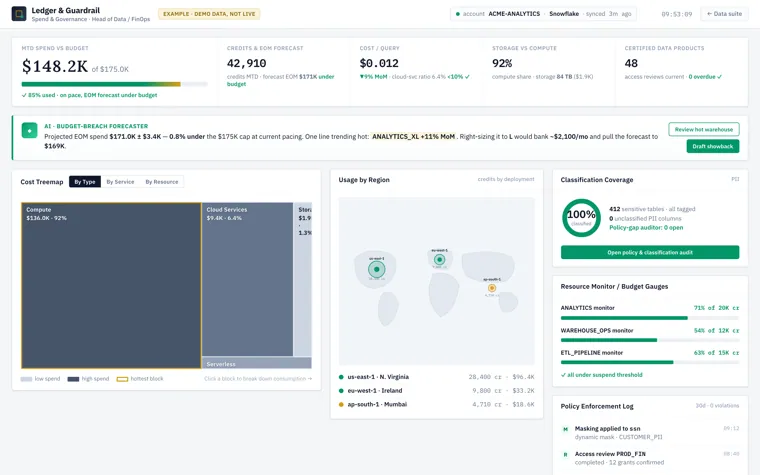Click the ANALYTICS_XL +11% MoM highlight

click(413, 137)
